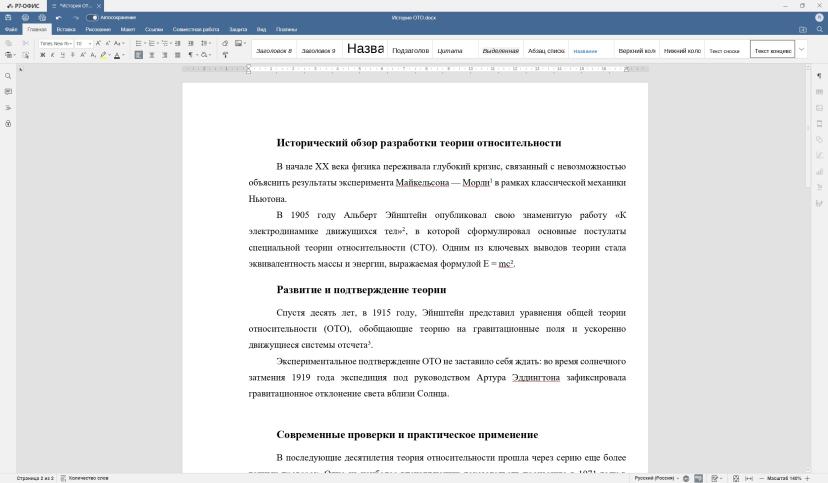The width and height of the screenshot is (828, 483).
Task: Toggle italic formatting
Action: 53,55
